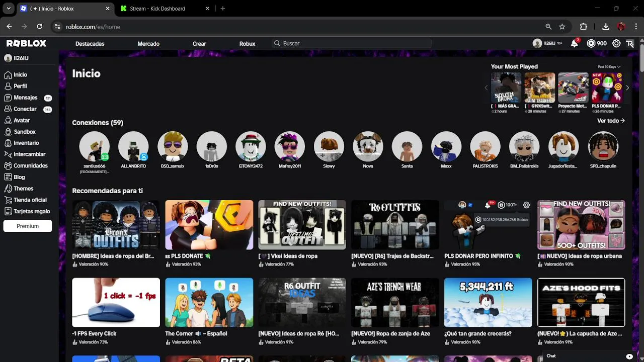The width and height of the screenshot is (644, 362).
Task: Open the -1 FPS Every Click game
Action: (x=116, y=303)
